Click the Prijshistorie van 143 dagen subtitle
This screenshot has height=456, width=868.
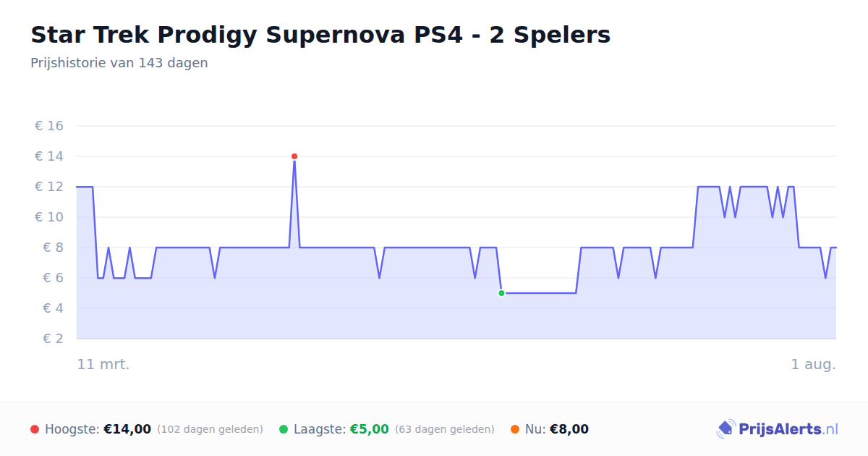[x=119, y=63]
